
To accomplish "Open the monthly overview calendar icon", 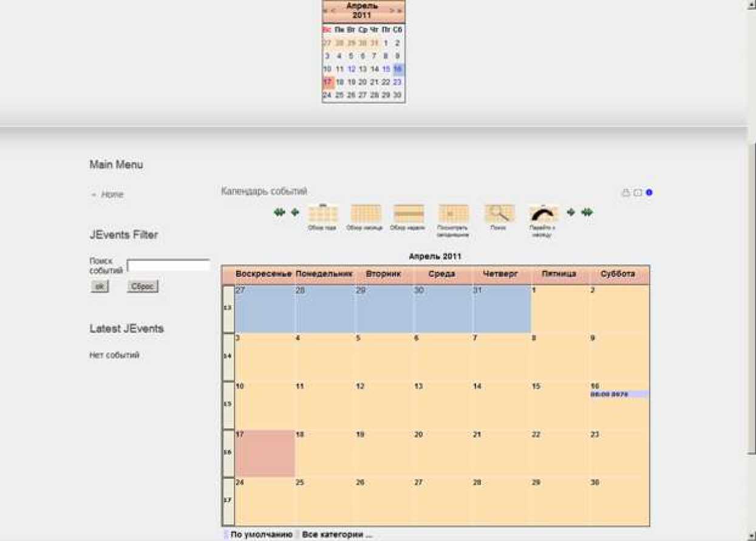I will [366, 213].
